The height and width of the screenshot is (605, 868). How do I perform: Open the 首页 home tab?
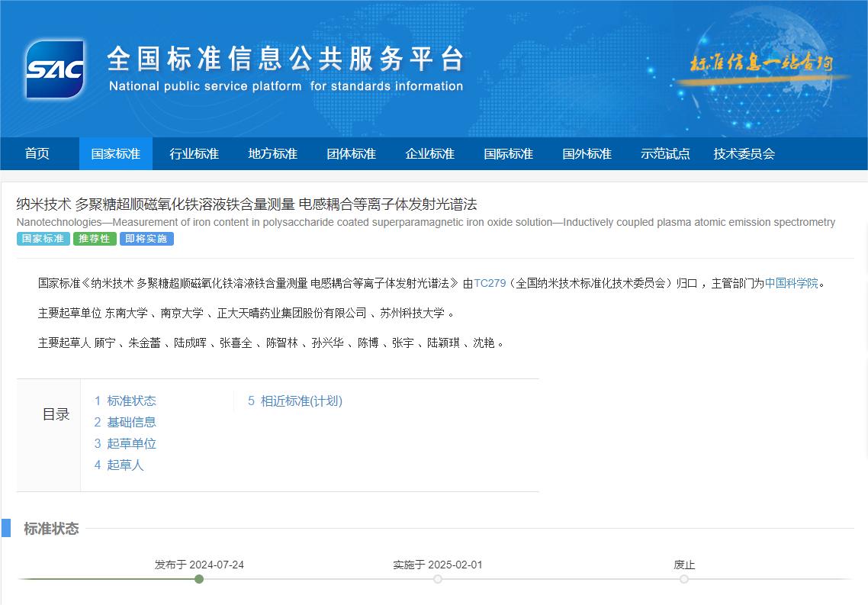tap(37, 153)
